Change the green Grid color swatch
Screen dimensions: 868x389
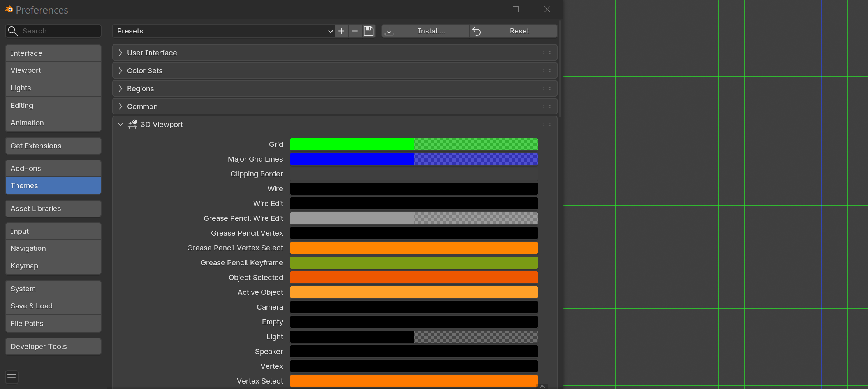(414, 144)
